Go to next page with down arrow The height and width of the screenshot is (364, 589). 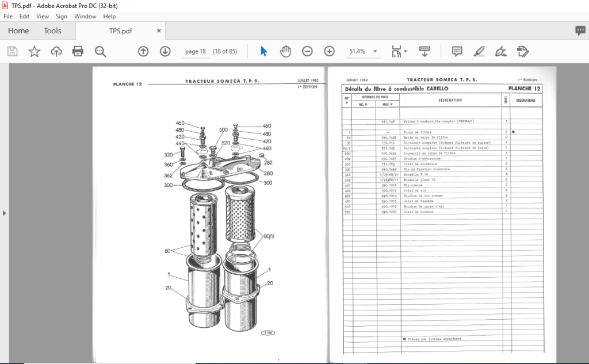tap(165, 51)
